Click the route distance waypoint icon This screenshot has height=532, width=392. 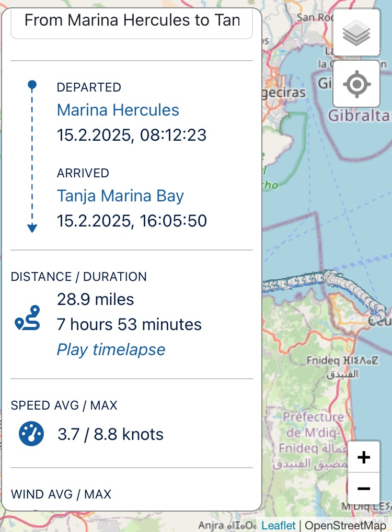[x=28, y=318]
